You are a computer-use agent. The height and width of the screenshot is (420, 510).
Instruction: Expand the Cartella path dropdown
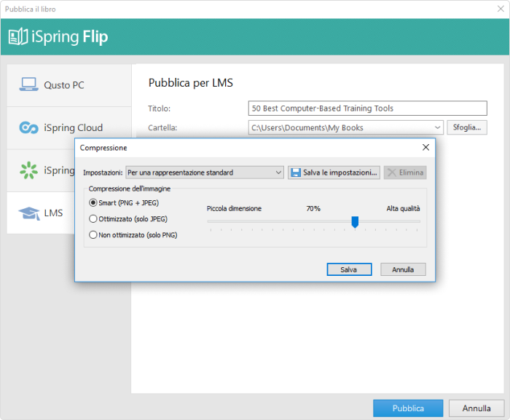(x=437, y=127)
